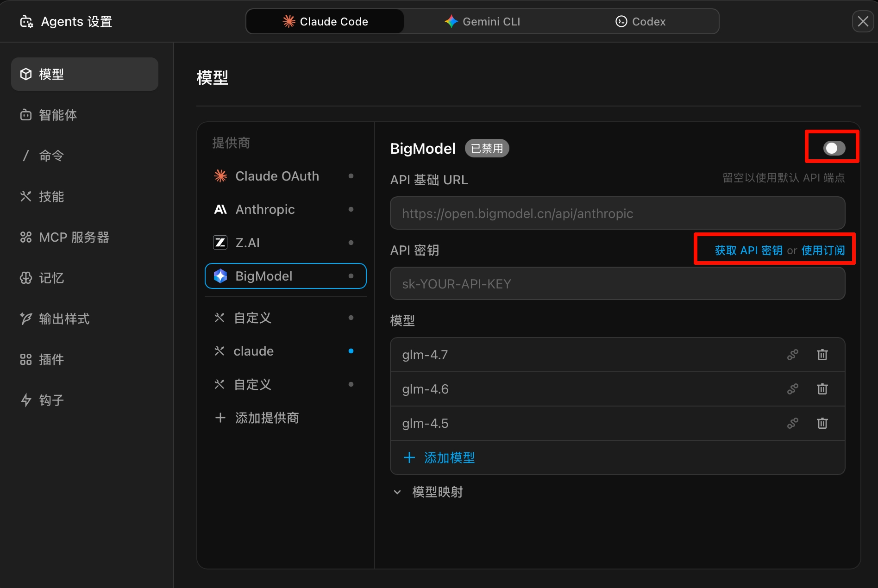This screenshot has height=588, width=878.
Task: Click the link icon for glm-4.7
Action: (x=792, y=355)
